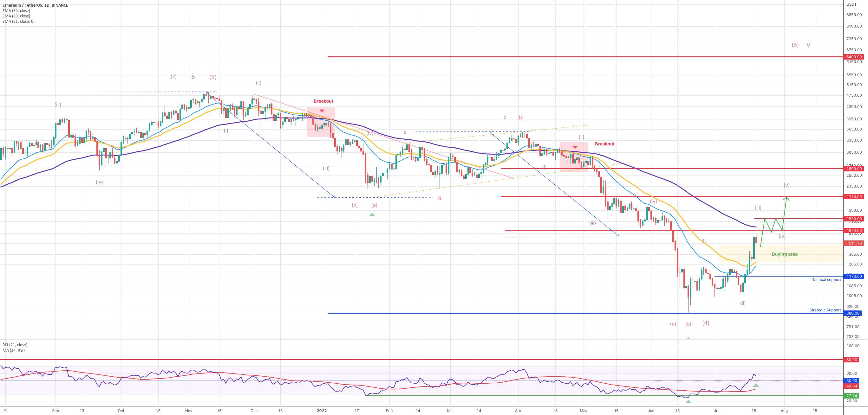Screen dimensions: 868x415
Task: Click the 1830.00 resistance price label
Action: (854, 219)
